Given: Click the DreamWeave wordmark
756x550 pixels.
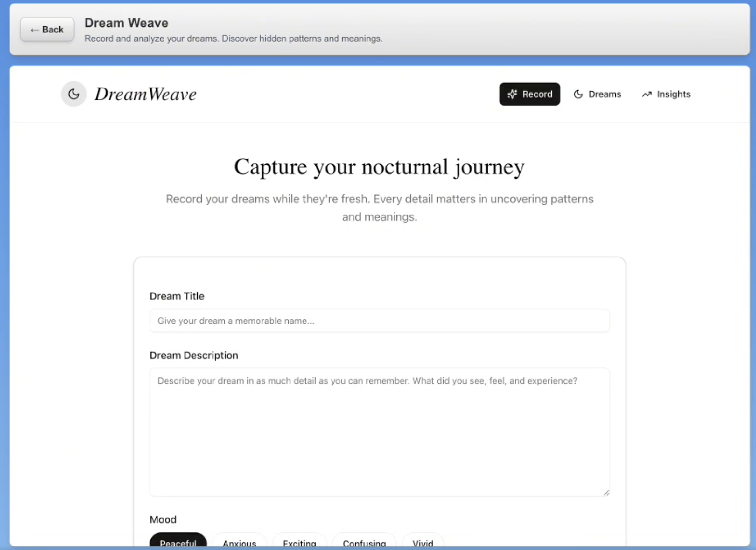Looking at the screenshot, I should (145, 94).
